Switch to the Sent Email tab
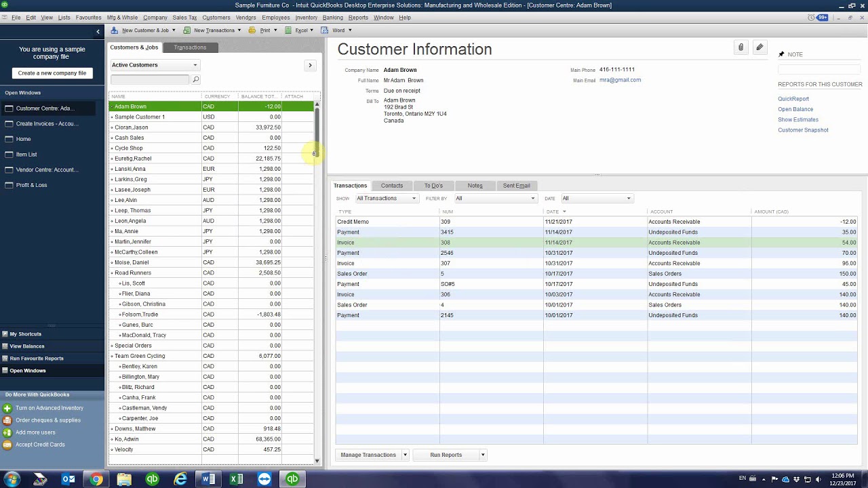Viewport: 868px width, 488px height. 516,185
